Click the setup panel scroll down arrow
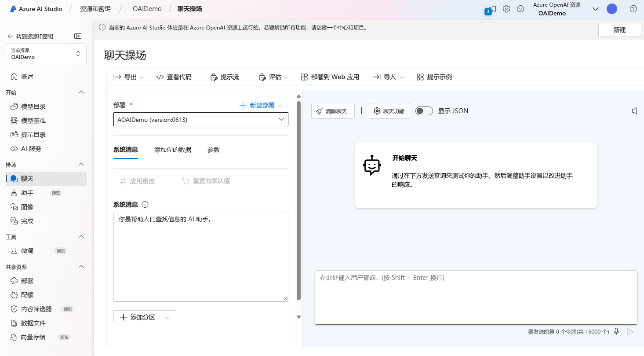The height and width of the screenshot is (356, 644). point(298,317)
